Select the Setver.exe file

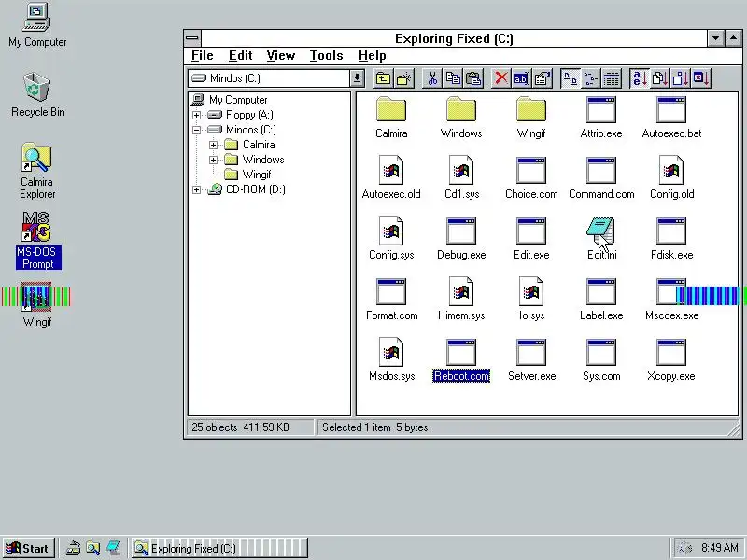click(531, 360)
